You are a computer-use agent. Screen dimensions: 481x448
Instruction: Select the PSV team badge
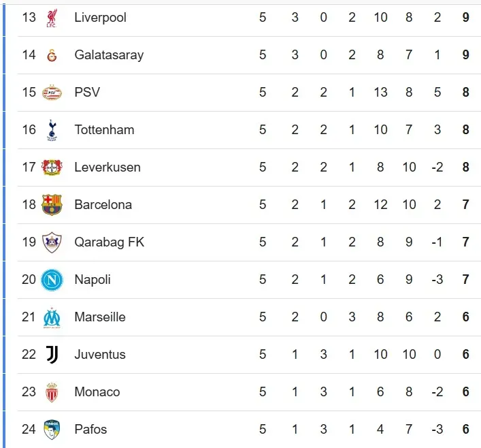pyautogui.click(x=52, y=93)
